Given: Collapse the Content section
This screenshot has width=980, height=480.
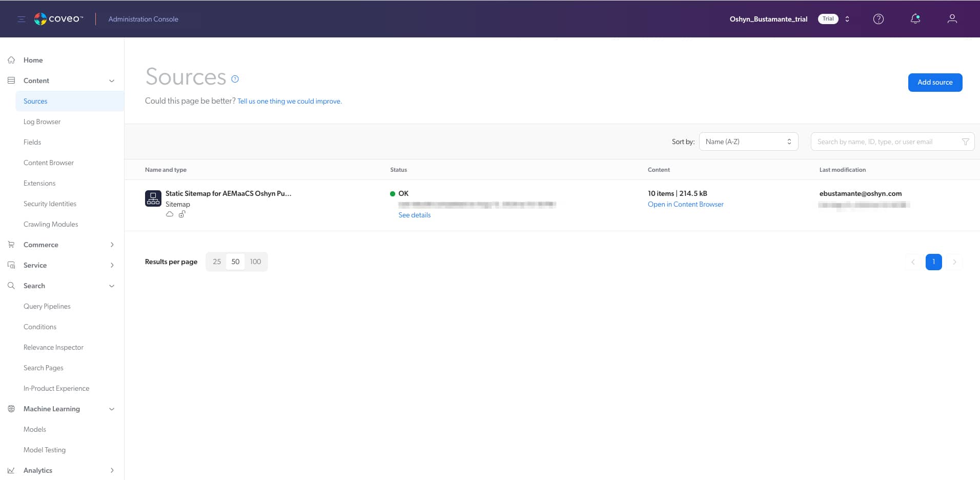Looking at the screenshot, I should click(x=111, y=81).
